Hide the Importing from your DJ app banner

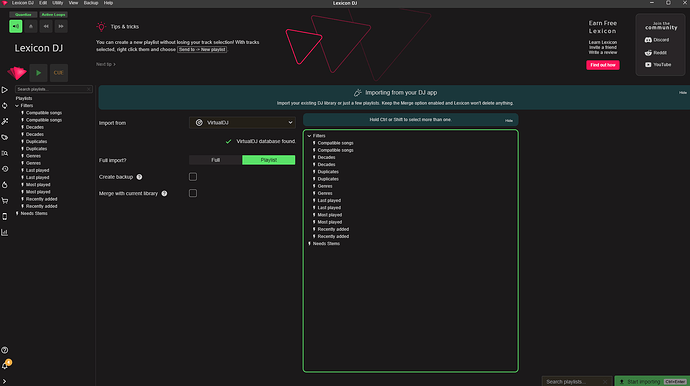tap(683, 93)
